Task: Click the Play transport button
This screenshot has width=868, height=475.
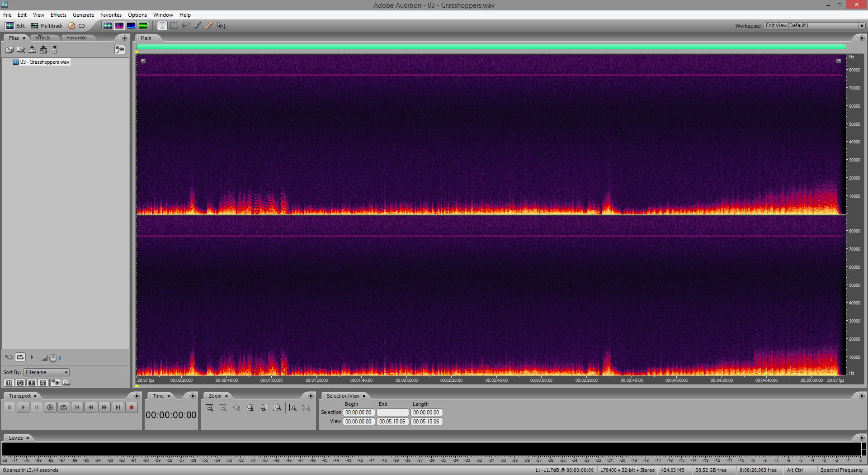Action: 23,408
